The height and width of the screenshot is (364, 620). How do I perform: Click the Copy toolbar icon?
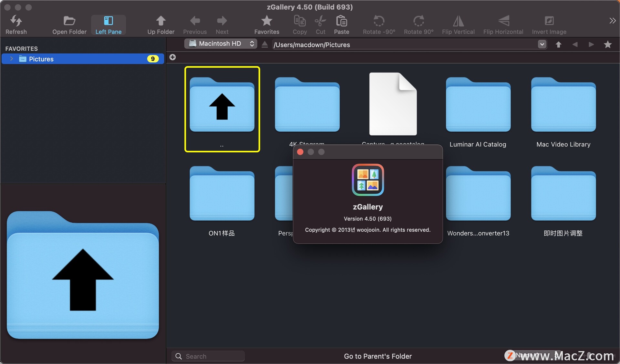300,25
